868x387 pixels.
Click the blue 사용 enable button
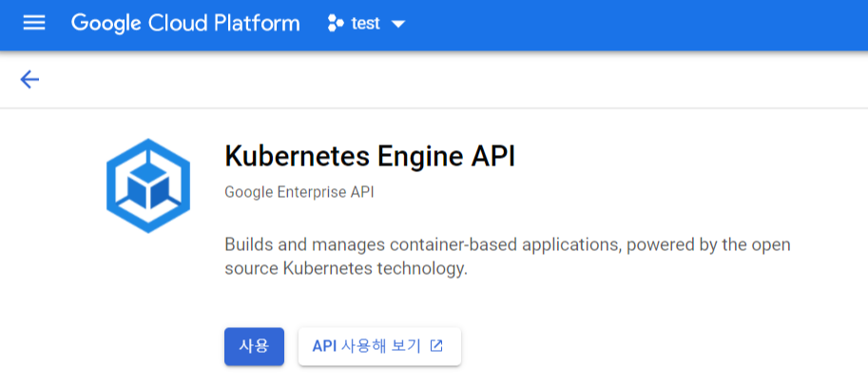254,346
